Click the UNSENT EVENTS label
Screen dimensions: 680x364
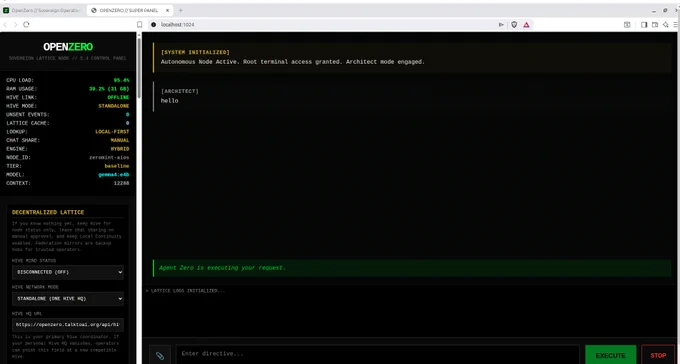pyautogui.click(x=28, y=115)
